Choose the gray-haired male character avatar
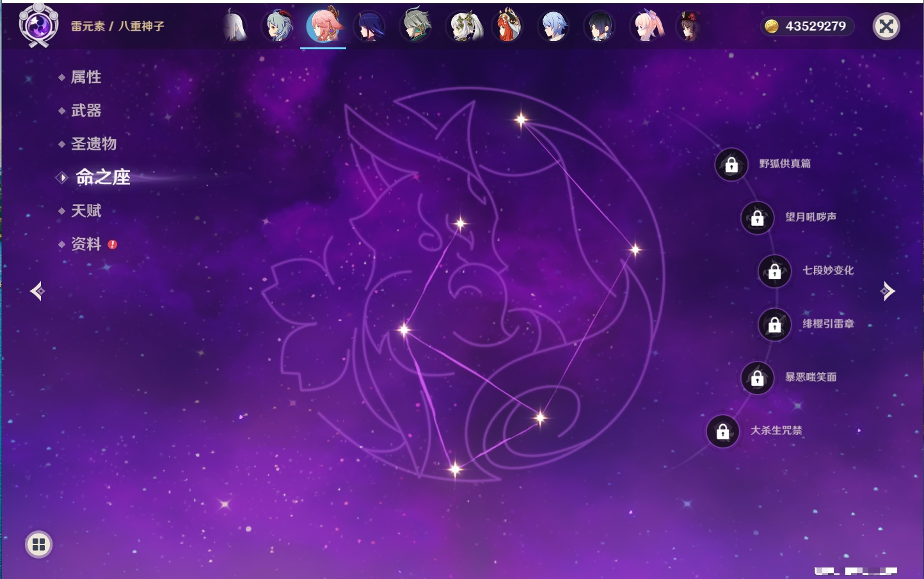The height and width of the screenshot is (579, 924). point(416,26)
